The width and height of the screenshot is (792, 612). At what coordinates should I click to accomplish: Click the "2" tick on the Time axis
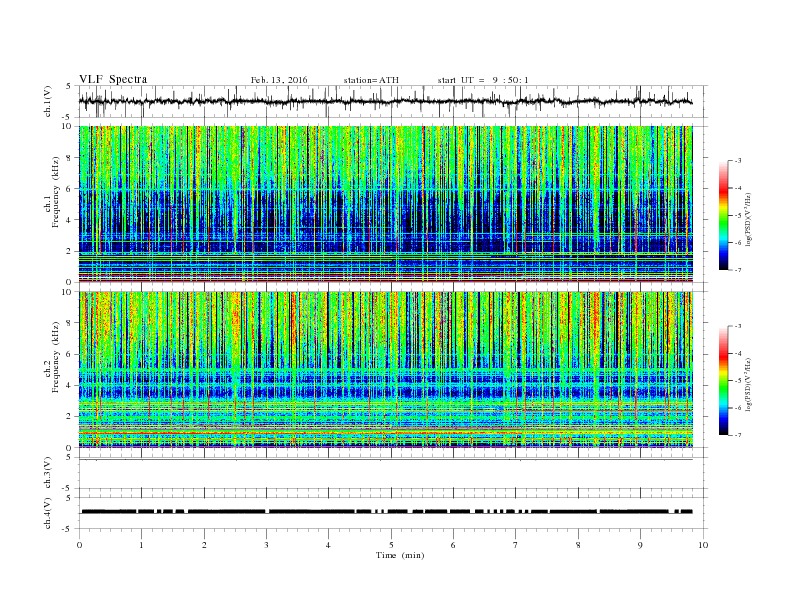pos(204,545)
